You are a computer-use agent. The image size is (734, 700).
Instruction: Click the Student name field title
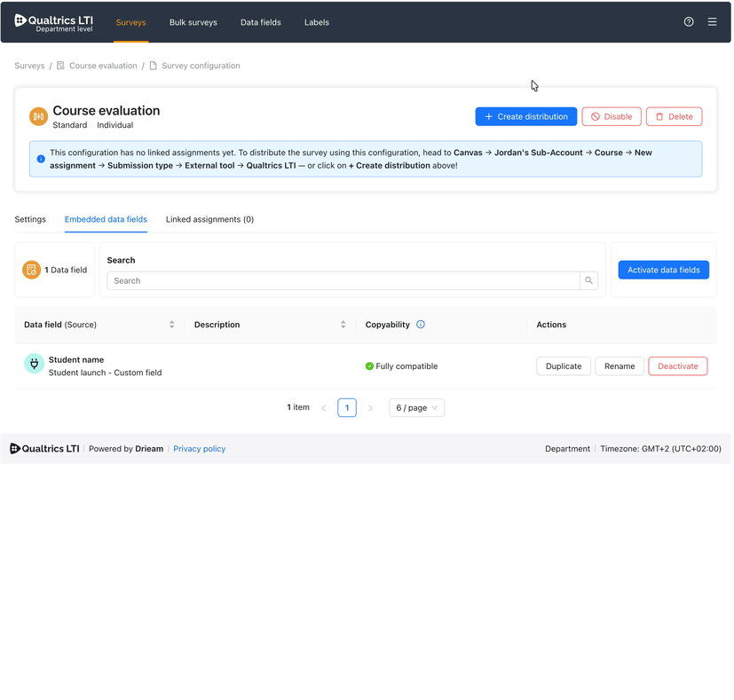click(x=76, y=360)
